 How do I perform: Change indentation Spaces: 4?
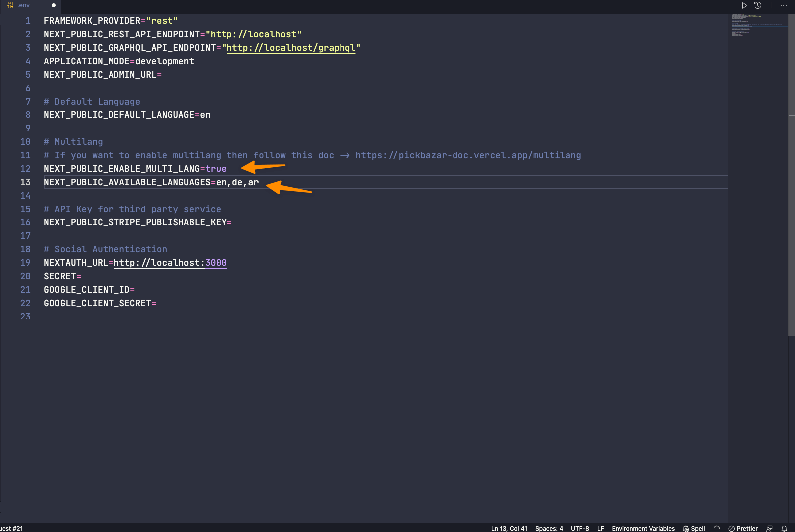(549, 528)
